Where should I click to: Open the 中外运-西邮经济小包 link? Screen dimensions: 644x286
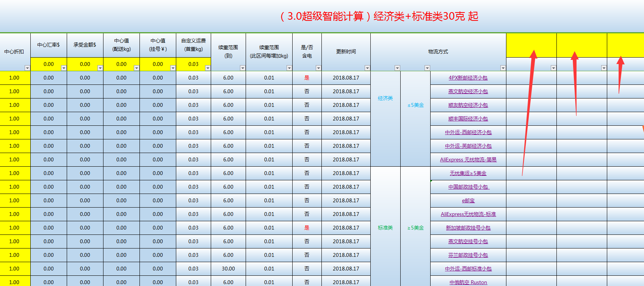[468, 132]
